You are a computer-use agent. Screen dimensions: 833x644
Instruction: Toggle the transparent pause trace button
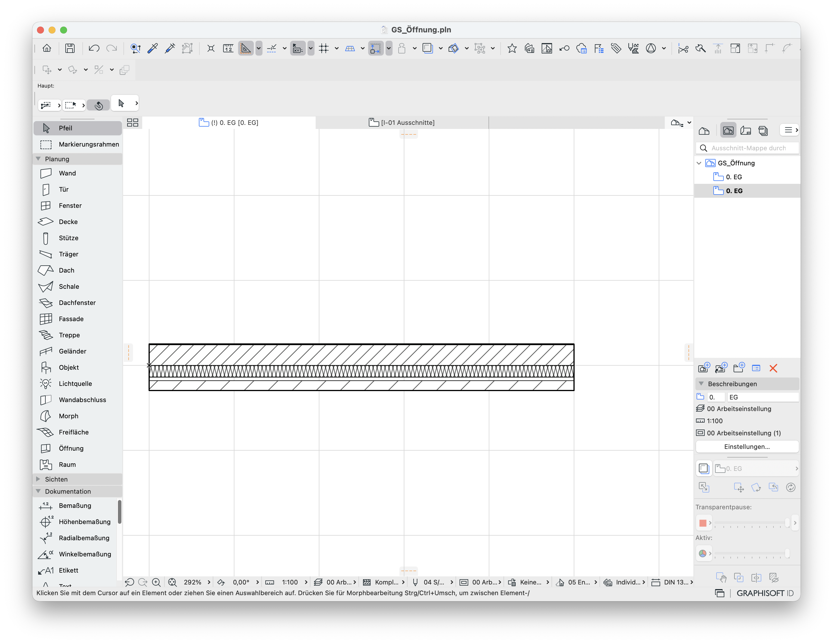(704, 469)
